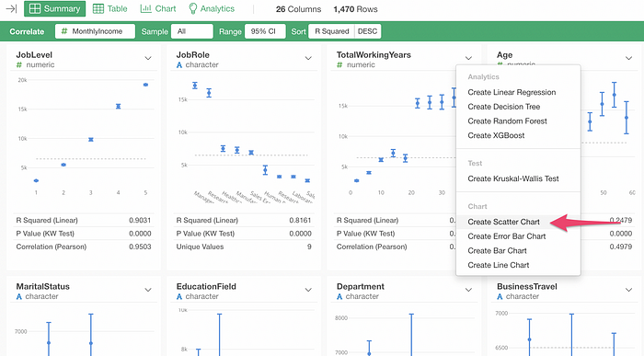This screenshot has height=356, width=644.
Task: Click the JobLevel column title
Action: (34, 54)
